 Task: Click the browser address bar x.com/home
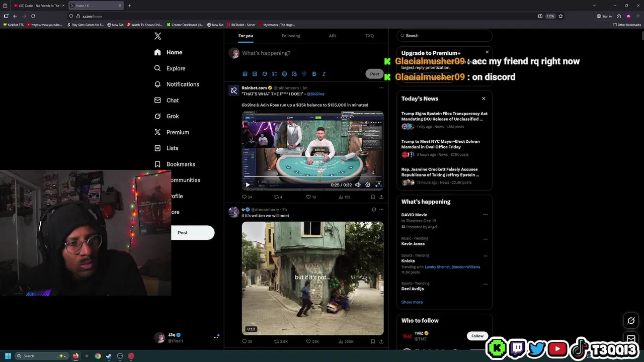[92, 16]
